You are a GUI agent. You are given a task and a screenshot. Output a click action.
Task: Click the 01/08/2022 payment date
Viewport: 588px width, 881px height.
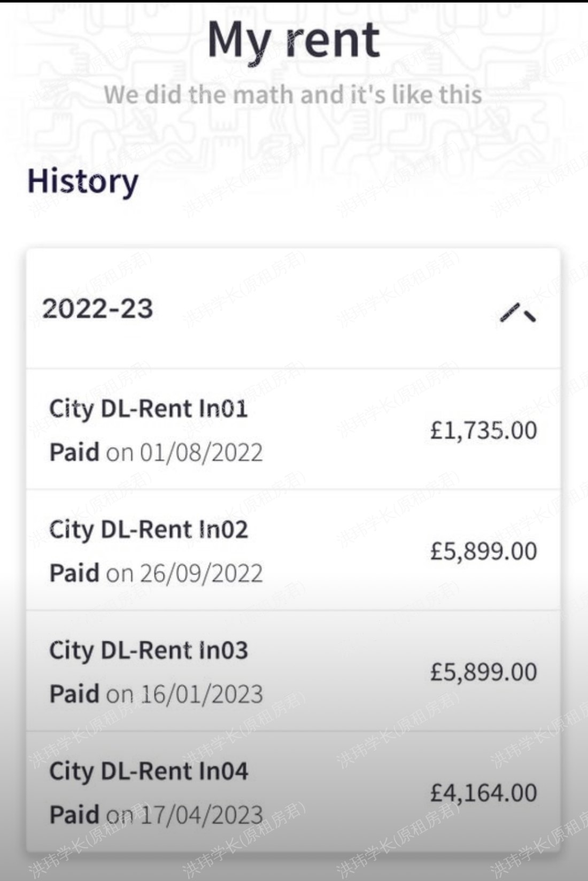(201, 453)
